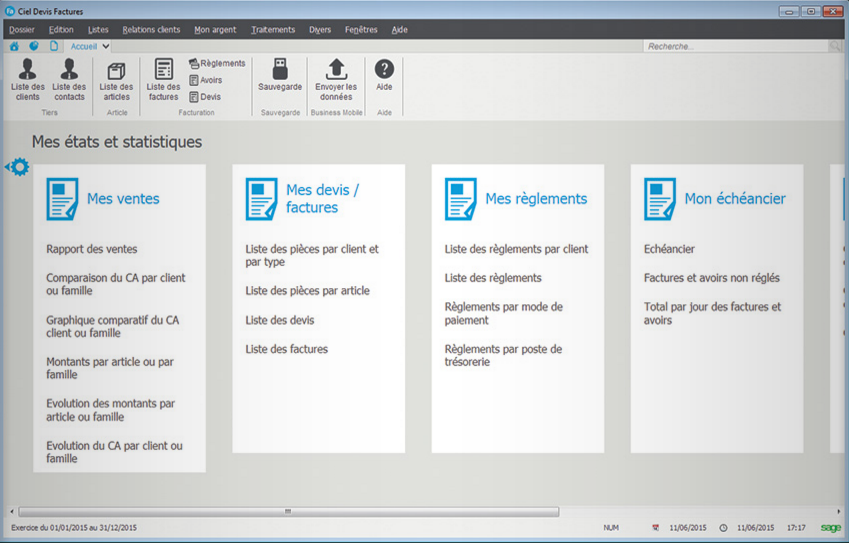Click the Mes règlements heading

coord(536,199)
